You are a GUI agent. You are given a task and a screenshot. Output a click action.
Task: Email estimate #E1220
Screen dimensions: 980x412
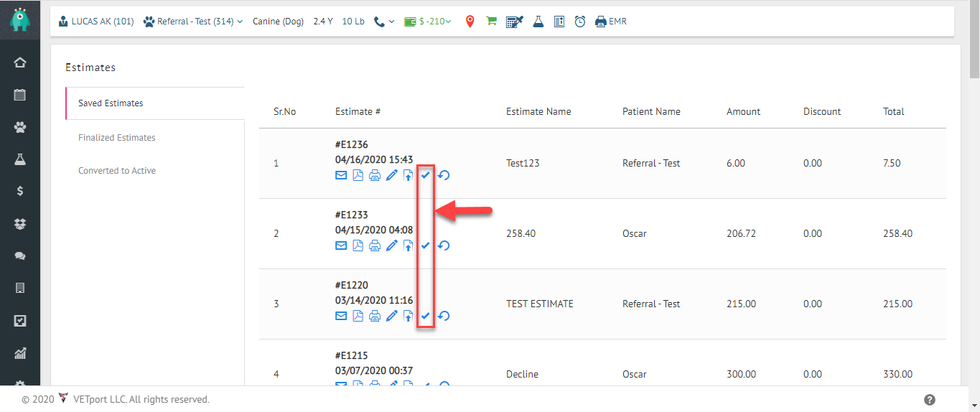tap(341, 316)
